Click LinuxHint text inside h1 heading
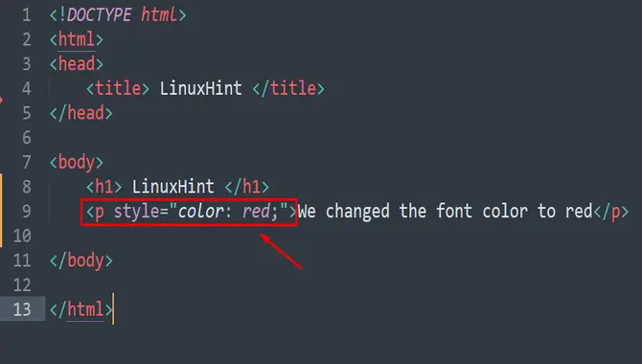The height and width of the screenshot is (364, 642). [x=172, y=187]
